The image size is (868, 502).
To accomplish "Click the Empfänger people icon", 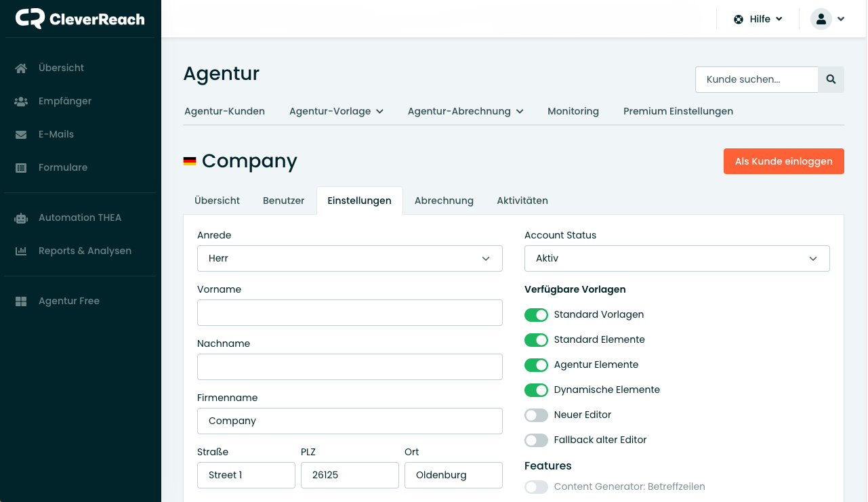I will (21, 101).
